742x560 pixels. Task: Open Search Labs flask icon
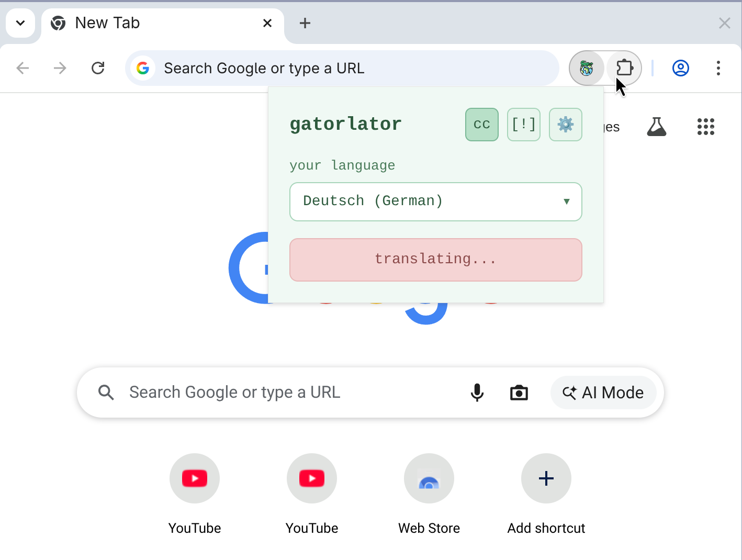(x=656, y=127)
